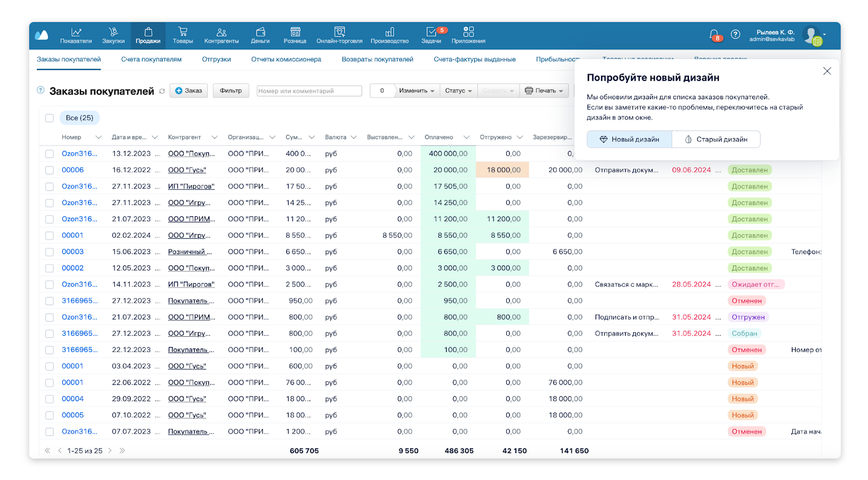Open the Изменить dropdown

tap(416, 91)
